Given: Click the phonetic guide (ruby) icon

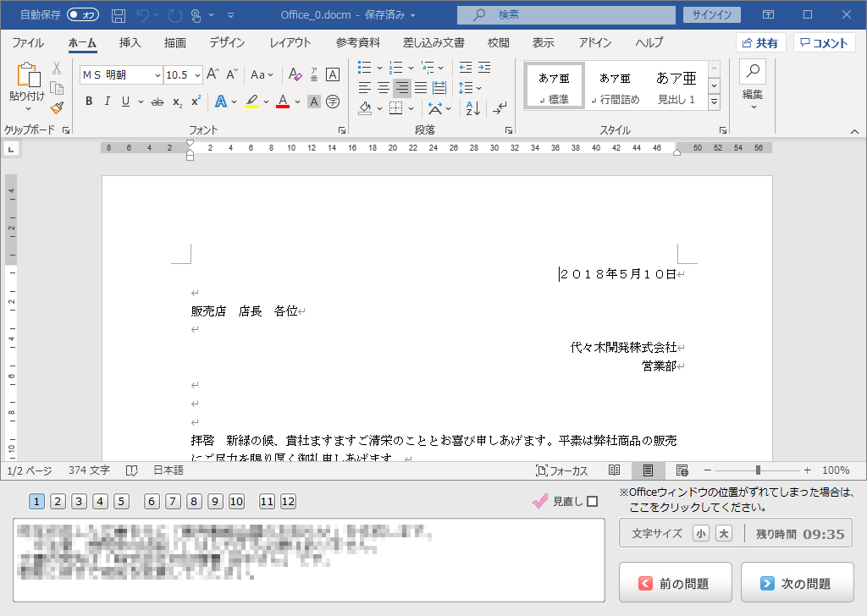Looking at the screenshot, I should coord(314,74).
